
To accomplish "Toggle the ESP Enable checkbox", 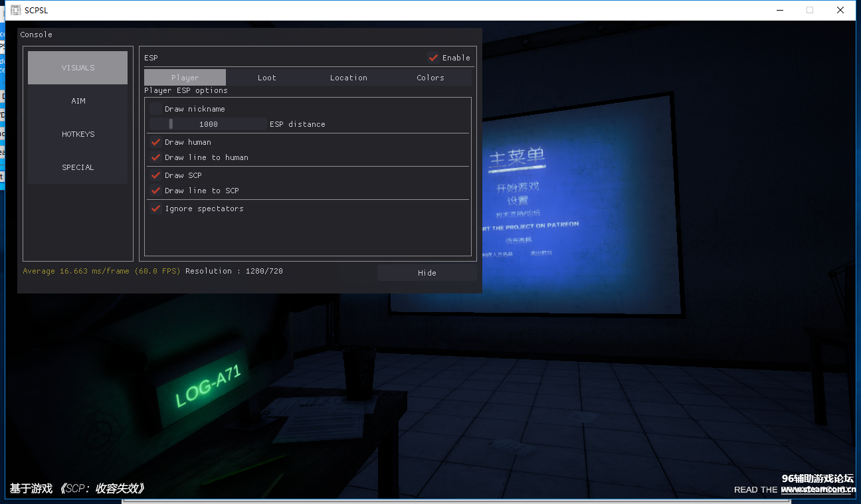I will pos(433,58).
